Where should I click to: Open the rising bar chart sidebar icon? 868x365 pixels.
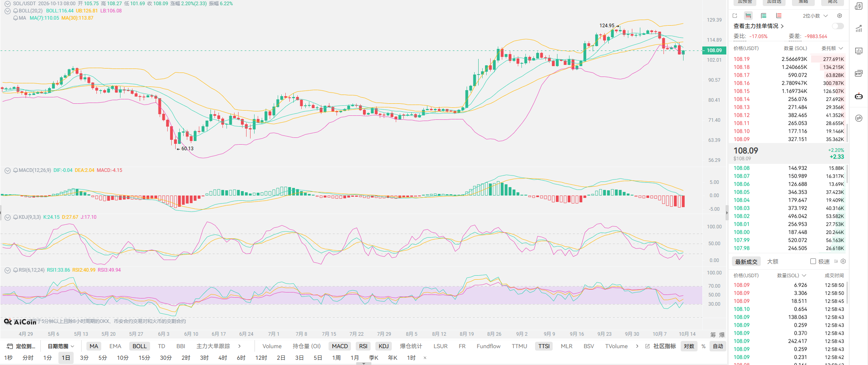859,28
